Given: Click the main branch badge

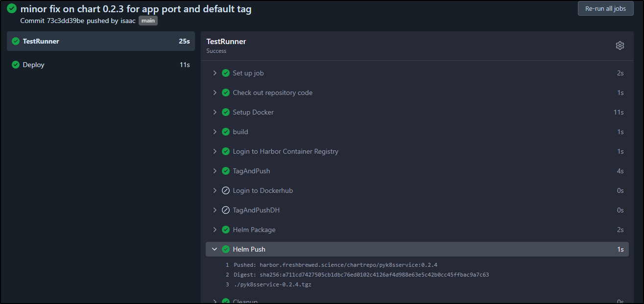Looking at the screenshot, I should click(x=148, y=21).
